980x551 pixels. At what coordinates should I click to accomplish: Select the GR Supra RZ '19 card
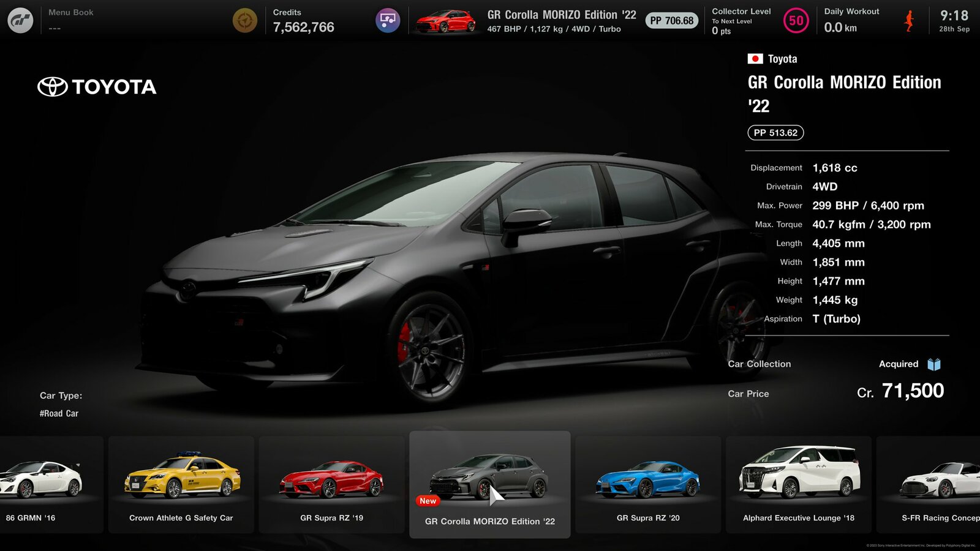[331, 484]
